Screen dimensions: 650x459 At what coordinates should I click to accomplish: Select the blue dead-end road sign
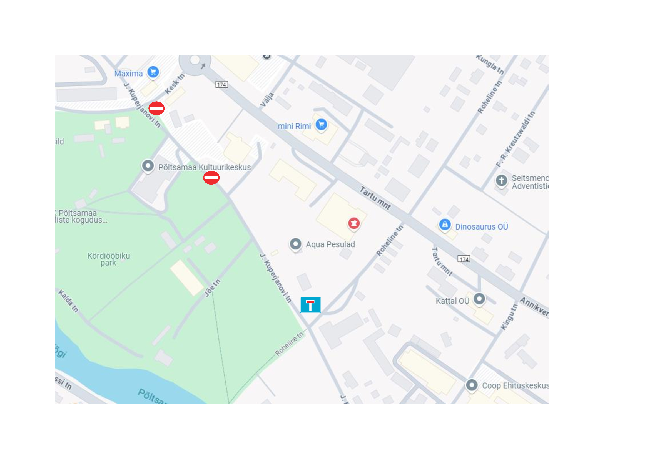[310, 305]
